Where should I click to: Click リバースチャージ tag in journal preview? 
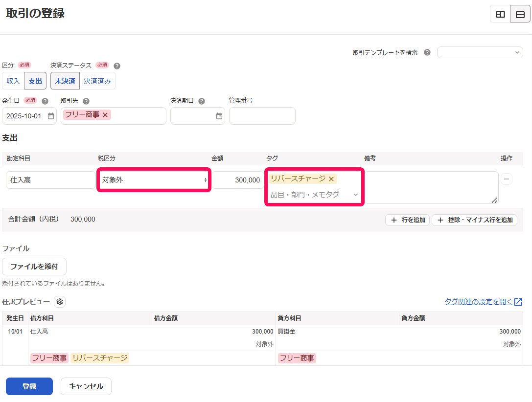coord(100,358)
